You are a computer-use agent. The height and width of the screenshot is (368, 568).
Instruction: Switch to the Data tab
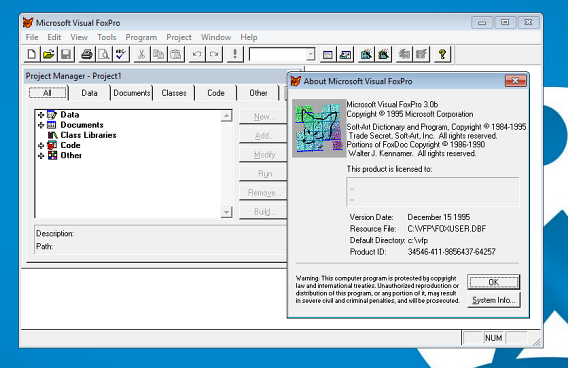point(89,93)
